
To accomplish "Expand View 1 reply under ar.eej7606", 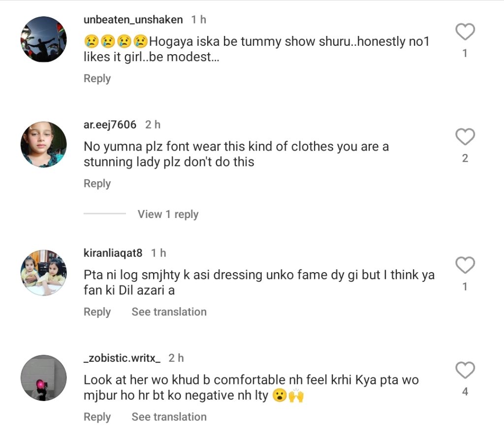I will 168,215.
